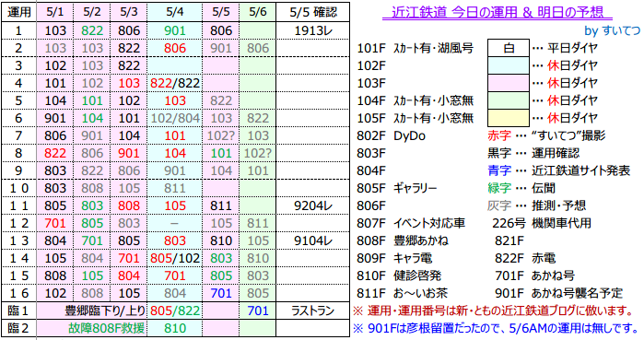
Task: Select the white 白 legend swatch
Action: tap(509, 48)
